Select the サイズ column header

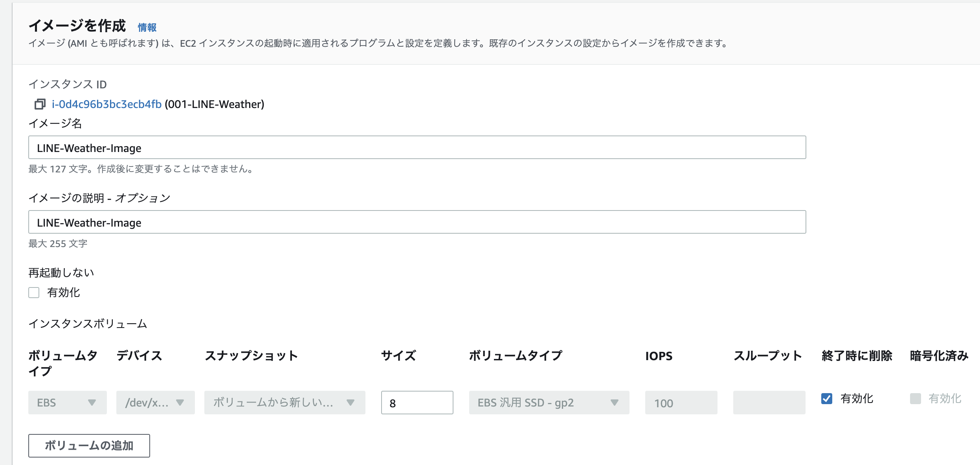point(398,356)
